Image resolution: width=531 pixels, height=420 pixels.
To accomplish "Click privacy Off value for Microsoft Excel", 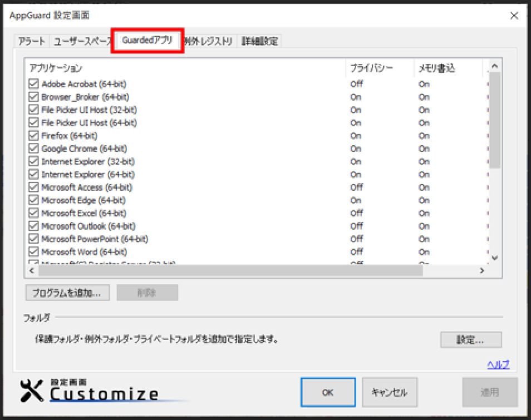I will click(356, 213).
